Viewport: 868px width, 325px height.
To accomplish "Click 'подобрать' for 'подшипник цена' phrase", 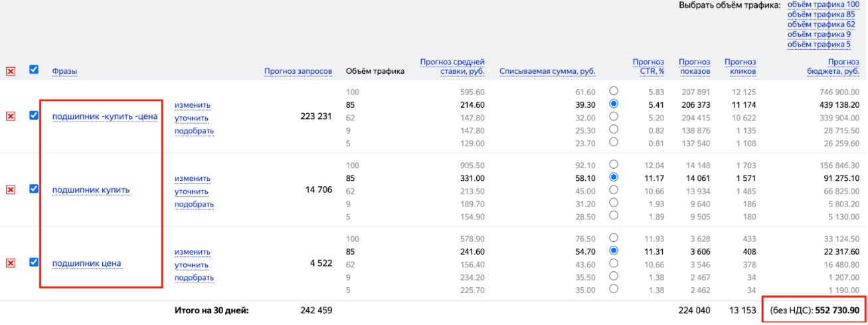I will pos(194,278).
